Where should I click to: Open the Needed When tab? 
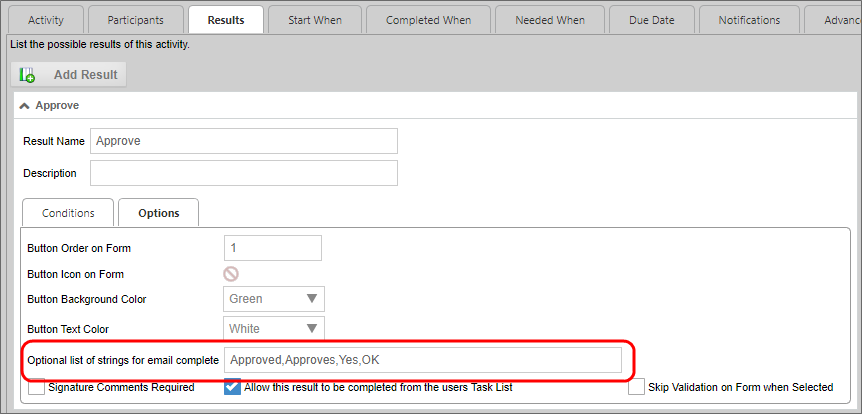pos(550,20)
